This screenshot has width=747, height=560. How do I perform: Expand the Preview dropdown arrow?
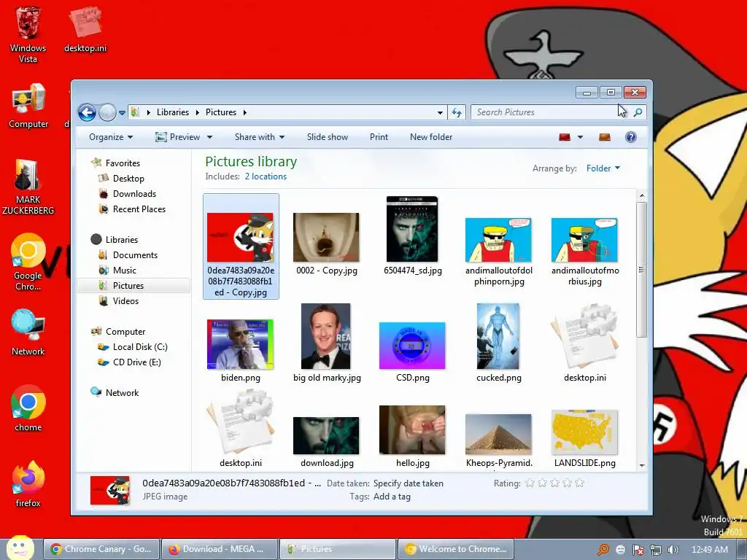(x=209, y=137)
